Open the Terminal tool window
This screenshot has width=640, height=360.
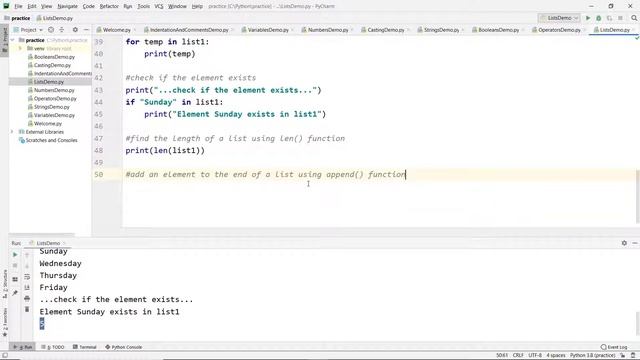click(x=84, y=347)
